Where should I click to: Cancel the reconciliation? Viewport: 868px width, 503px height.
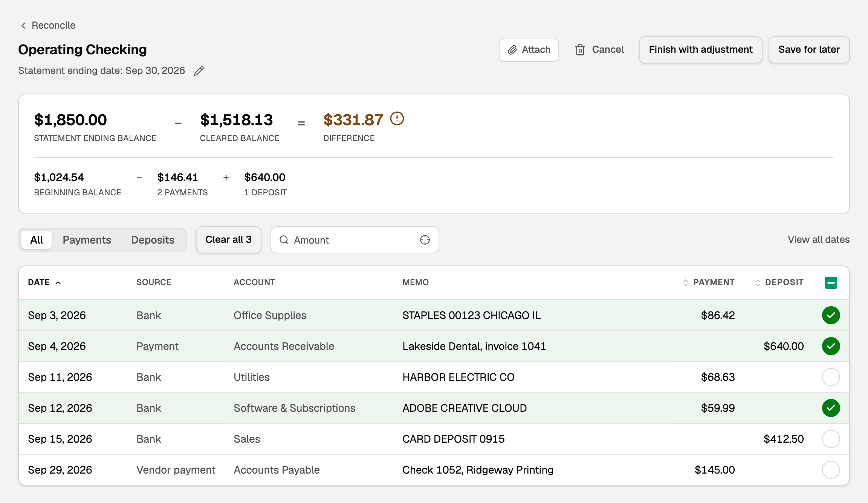(x=599, y=50)
